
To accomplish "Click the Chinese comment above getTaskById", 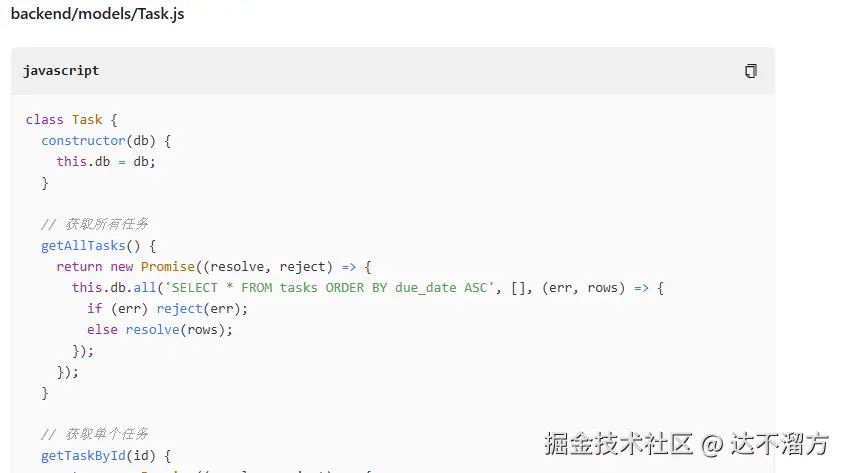I will 94,434.
